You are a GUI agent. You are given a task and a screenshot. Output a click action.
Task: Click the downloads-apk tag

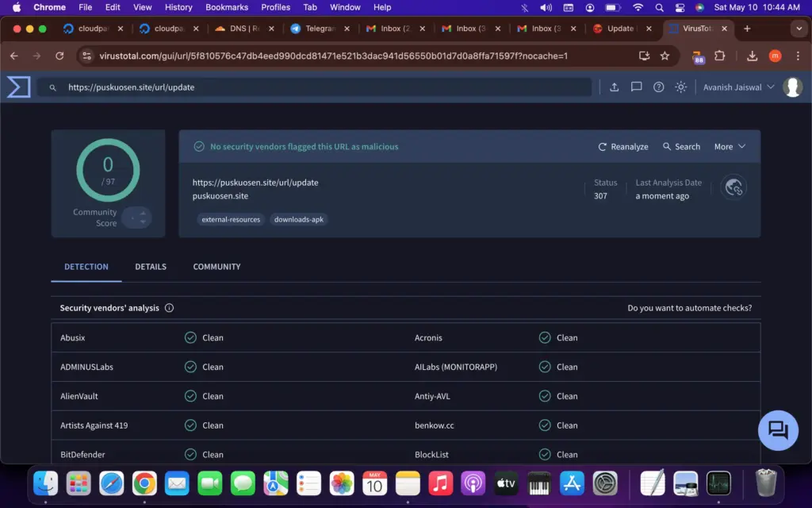coord(299,219)
